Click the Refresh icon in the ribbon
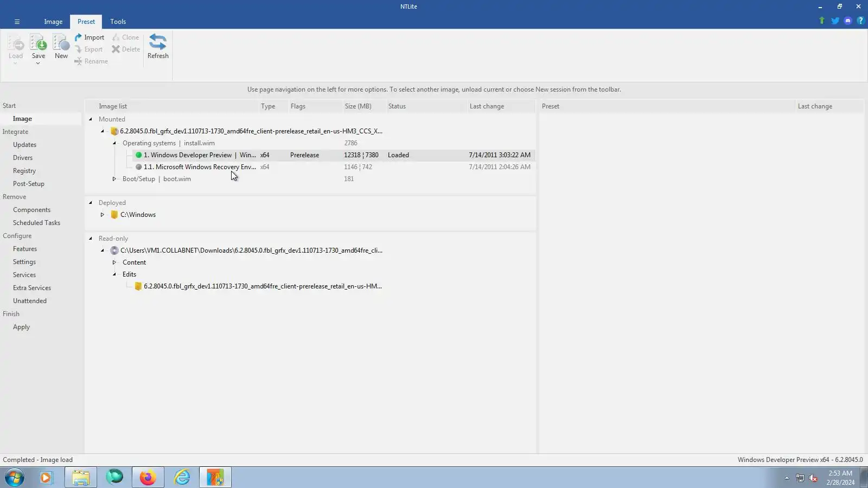868x488 pixels. click(x=158, y=43)
